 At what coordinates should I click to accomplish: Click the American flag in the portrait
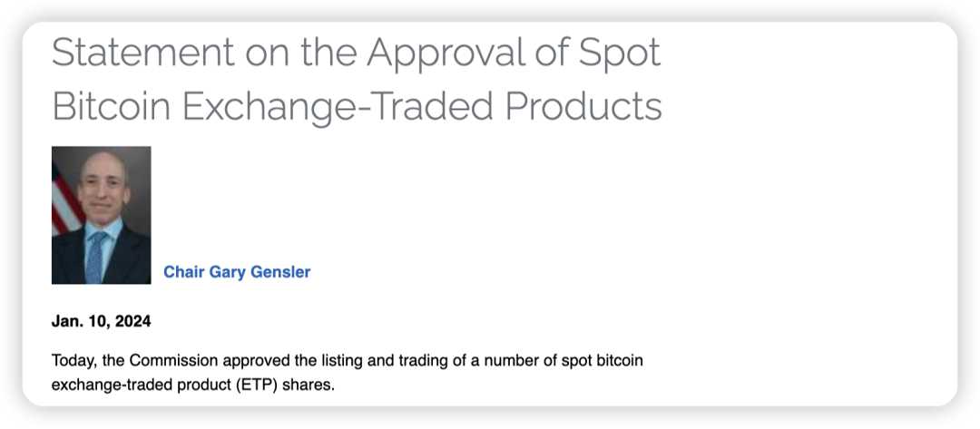[65, 200]
